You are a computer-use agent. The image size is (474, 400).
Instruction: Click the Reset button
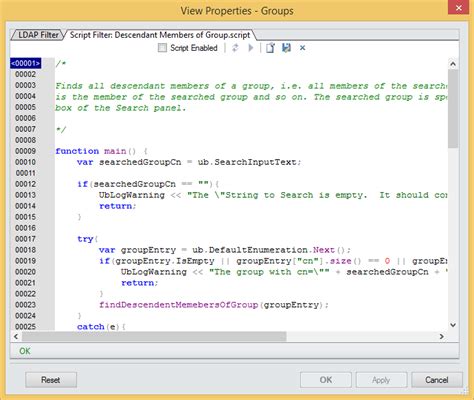pos(51,380)
